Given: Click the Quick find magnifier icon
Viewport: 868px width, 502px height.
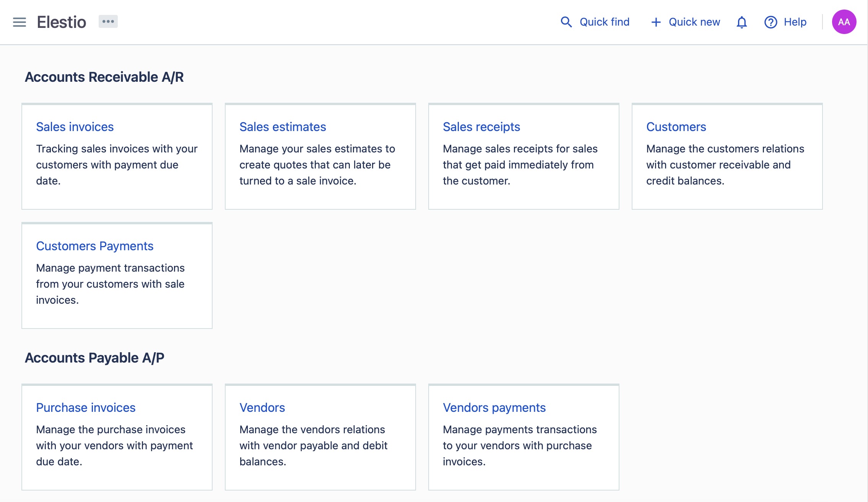Looking at the screenshot, I should pos(566,22).
